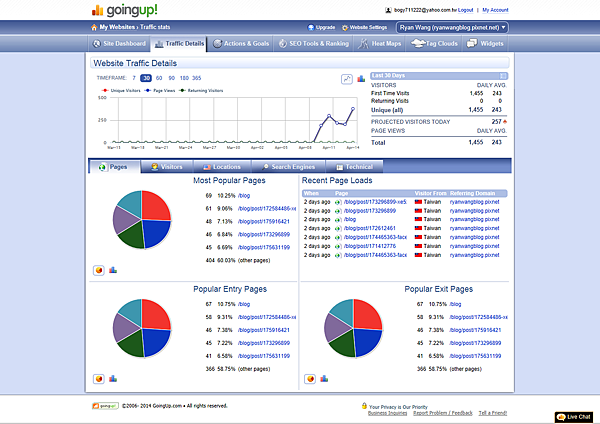Select the Pages sub-tab
Screen dimensions: 600x424
[114, 167]
